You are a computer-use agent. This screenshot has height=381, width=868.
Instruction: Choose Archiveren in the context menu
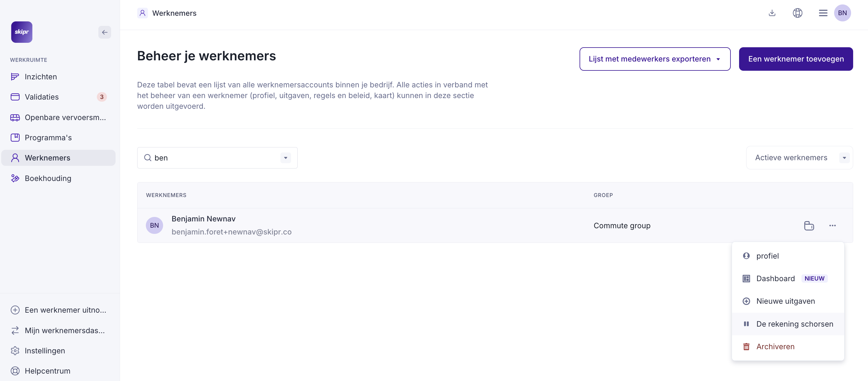click(x=775, y=347)
